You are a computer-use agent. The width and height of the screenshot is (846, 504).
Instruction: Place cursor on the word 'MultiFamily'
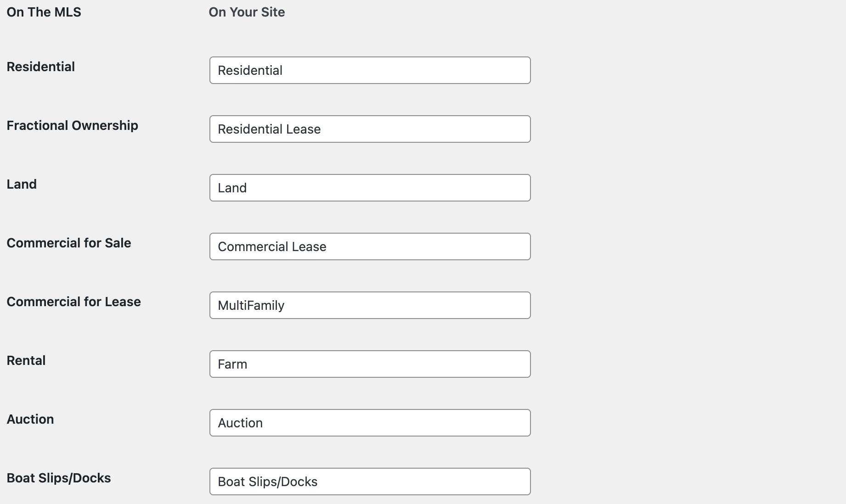pyautogui.click(x=251, y=305)
